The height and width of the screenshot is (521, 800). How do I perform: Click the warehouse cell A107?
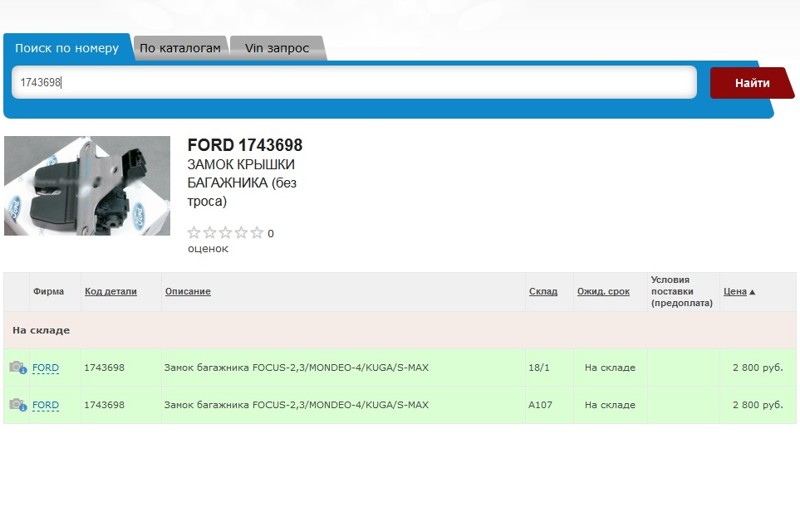[x=540, y=405]
